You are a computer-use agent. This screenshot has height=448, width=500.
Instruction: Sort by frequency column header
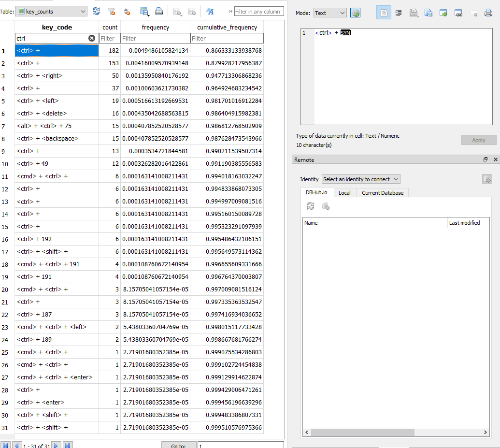(x=155, y=27)
